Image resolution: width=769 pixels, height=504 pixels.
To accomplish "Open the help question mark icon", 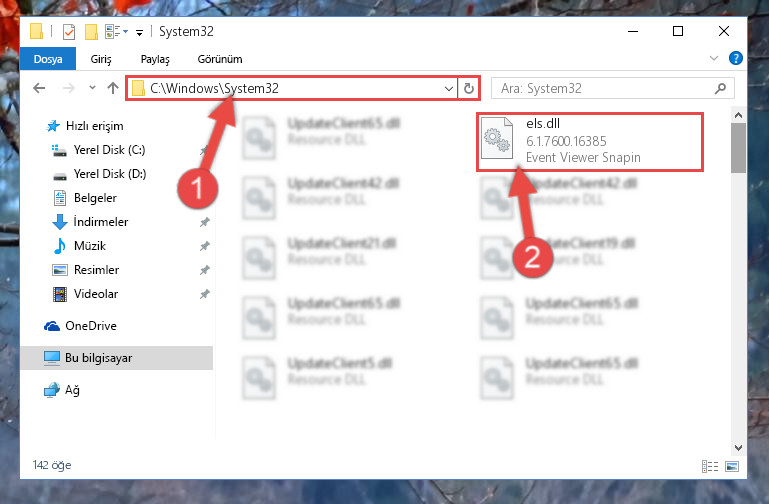I will [736, 58].
